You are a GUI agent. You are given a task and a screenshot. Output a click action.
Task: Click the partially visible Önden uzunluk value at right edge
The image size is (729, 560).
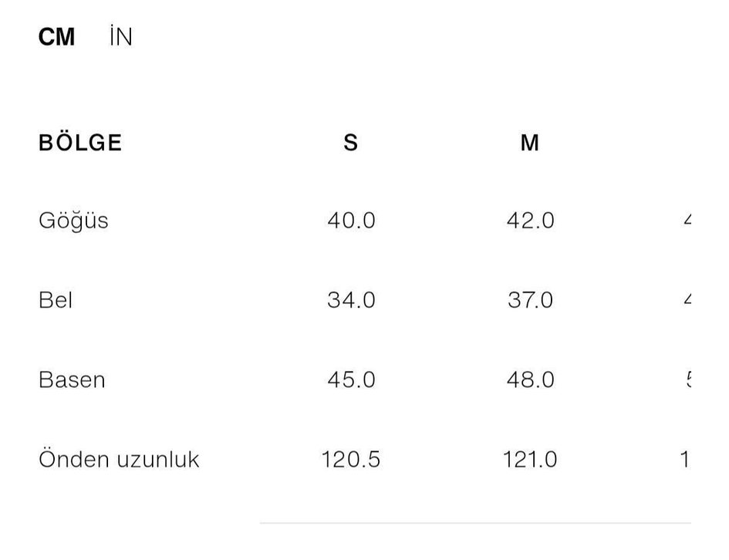pos(684,460)
